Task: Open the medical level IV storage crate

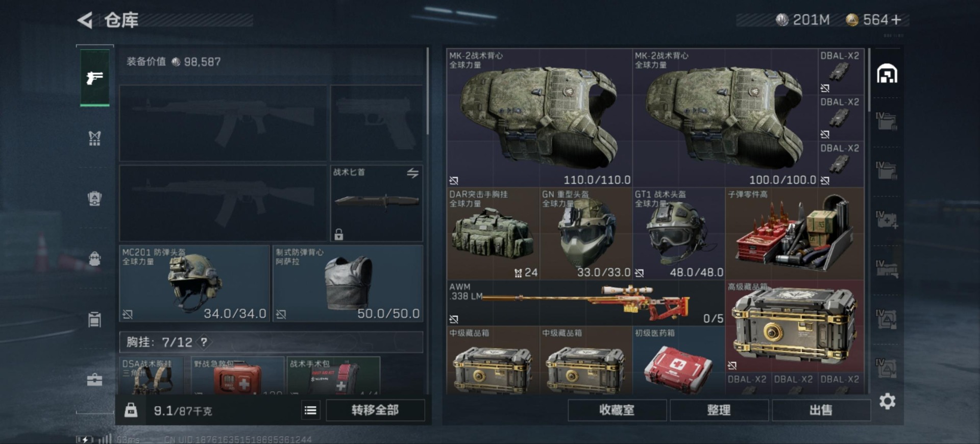Action: coord(887,219)
